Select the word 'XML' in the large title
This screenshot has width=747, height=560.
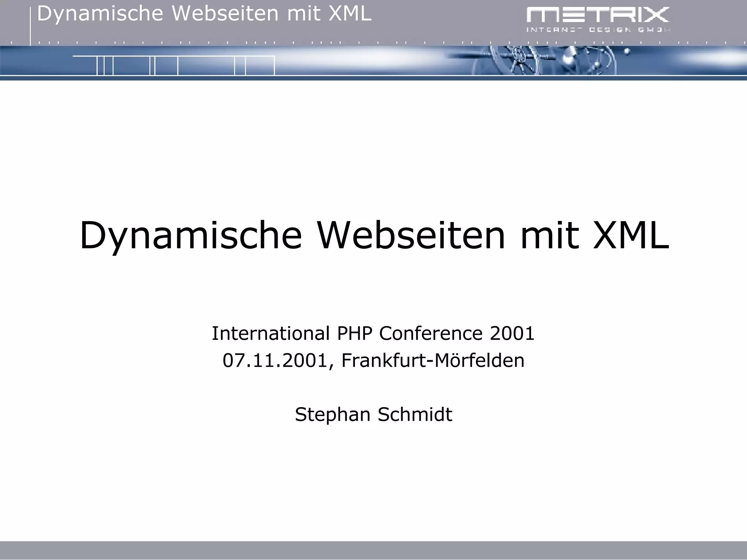coord(631,235)
